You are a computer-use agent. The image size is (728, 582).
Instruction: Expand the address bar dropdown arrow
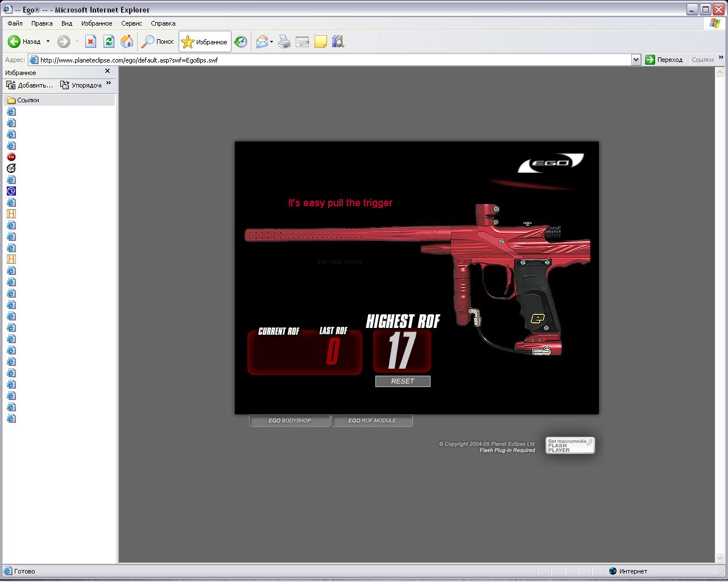point(636,60)
